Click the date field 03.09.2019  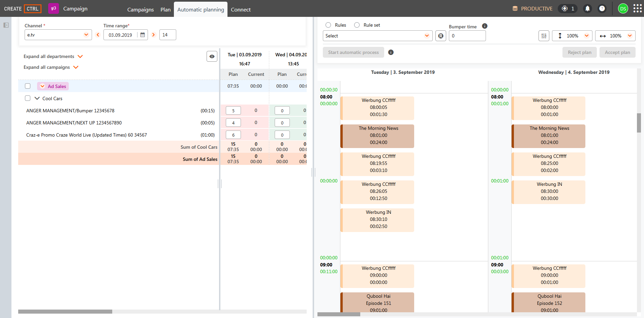tap(120, 35)
